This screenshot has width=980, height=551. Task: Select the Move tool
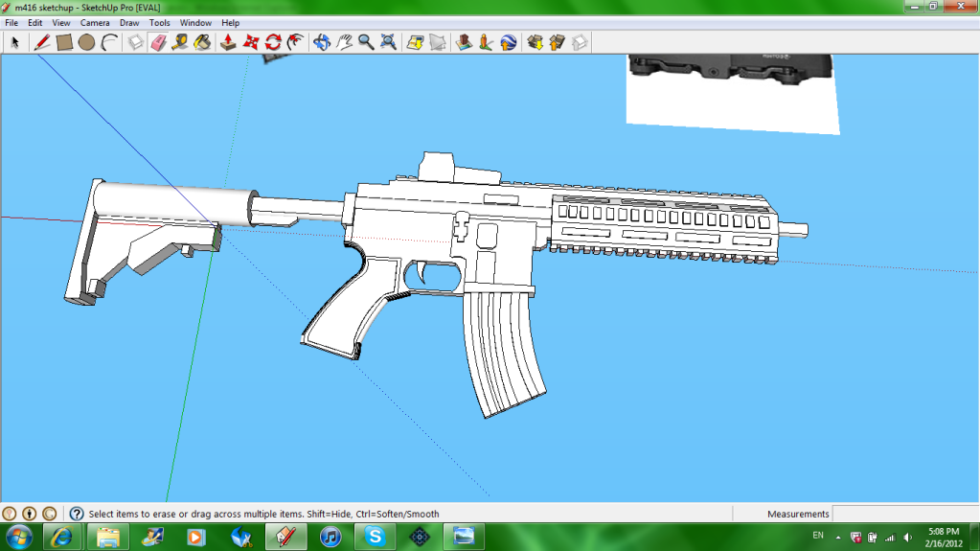coord(251,42)
